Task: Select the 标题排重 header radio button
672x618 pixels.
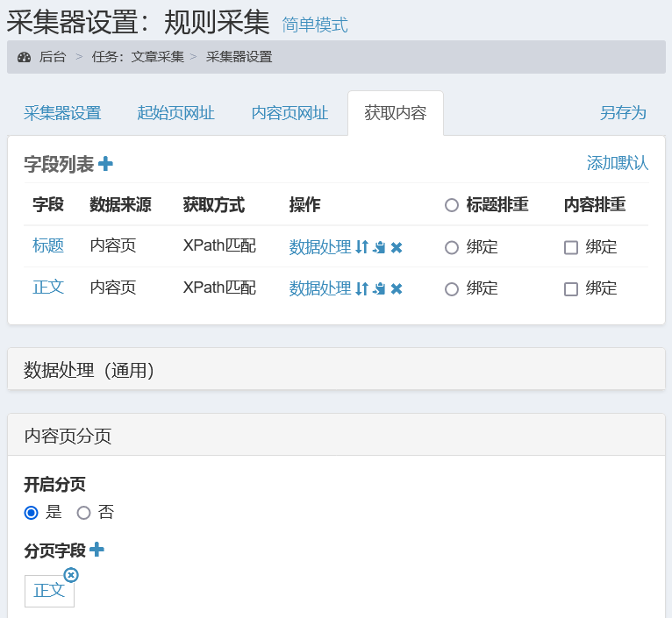Action: (x=451, y=205)
